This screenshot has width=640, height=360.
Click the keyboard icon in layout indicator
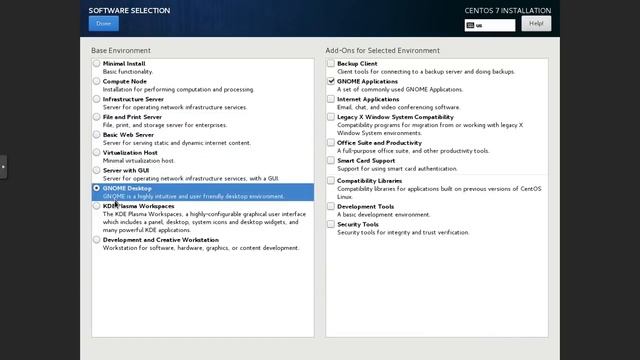(470, 25)
